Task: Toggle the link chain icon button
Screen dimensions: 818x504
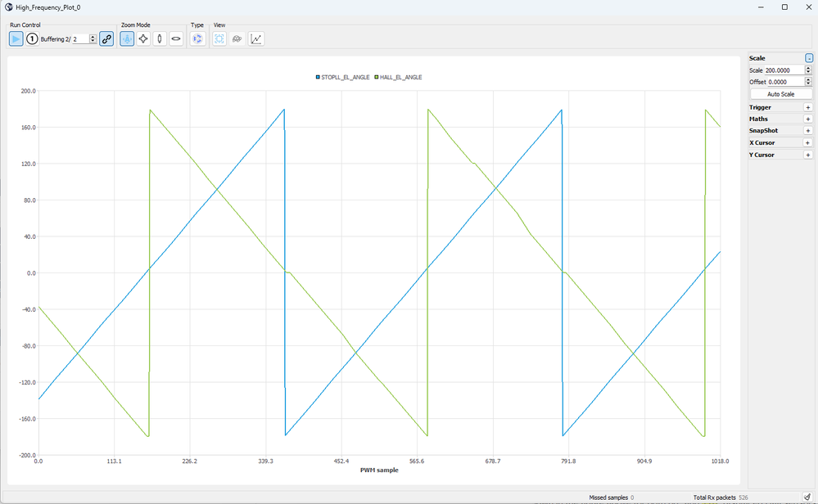Action: tap(106, 38)
